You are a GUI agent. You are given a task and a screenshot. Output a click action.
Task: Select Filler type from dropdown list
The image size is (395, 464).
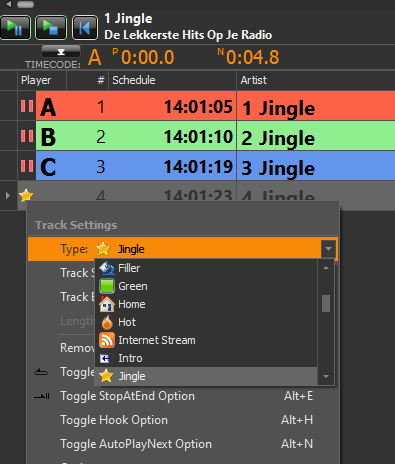pos(206,268)
